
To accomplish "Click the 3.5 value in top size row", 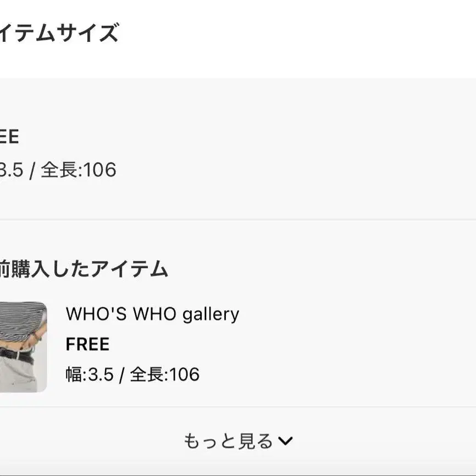I will 11,169.
